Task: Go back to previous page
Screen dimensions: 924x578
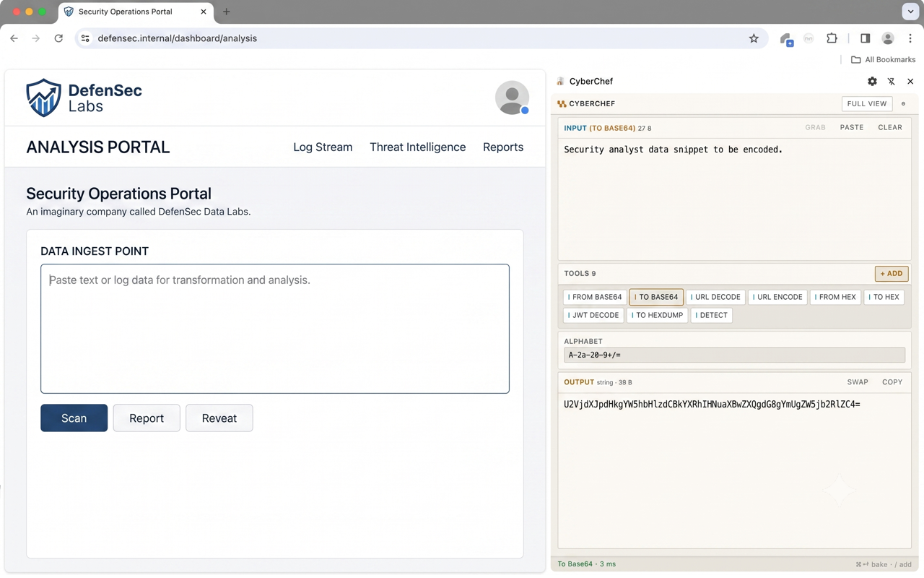Action: [14, 38]
